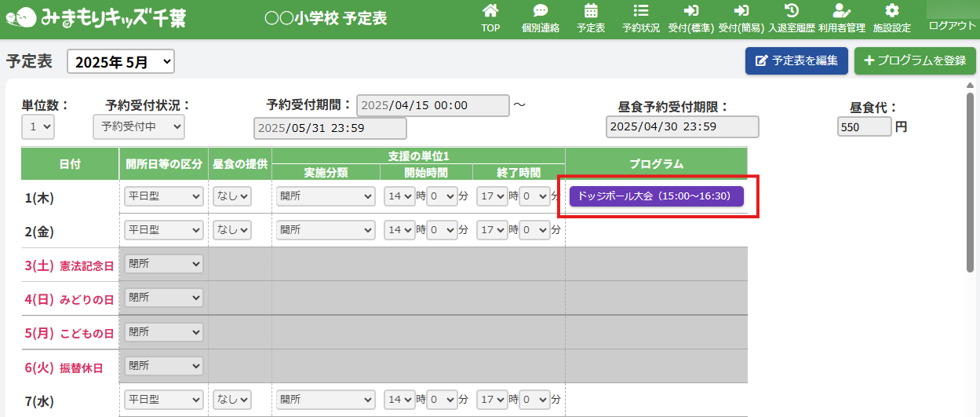The image size is (980, 417).
Task: Click the ログアウト link
Action: click(952, 25)
